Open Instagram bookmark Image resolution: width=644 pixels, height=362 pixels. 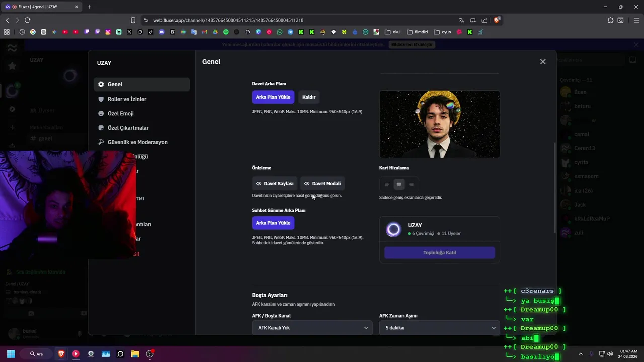pos(108,32)
